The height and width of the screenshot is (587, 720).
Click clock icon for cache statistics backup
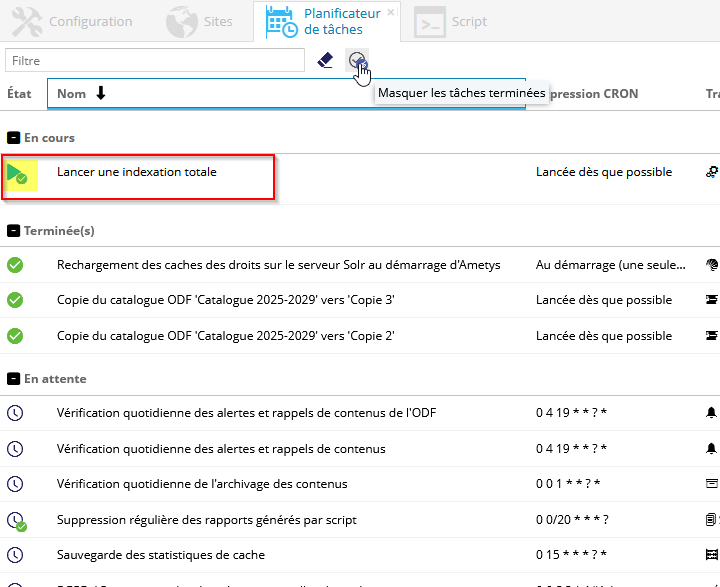(15, 555)
